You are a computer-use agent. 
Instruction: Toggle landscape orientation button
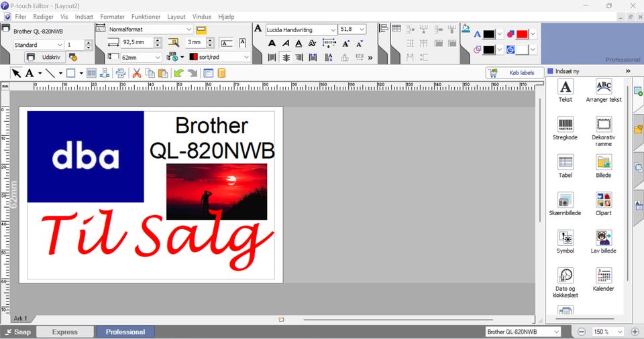tap(227, 43)
